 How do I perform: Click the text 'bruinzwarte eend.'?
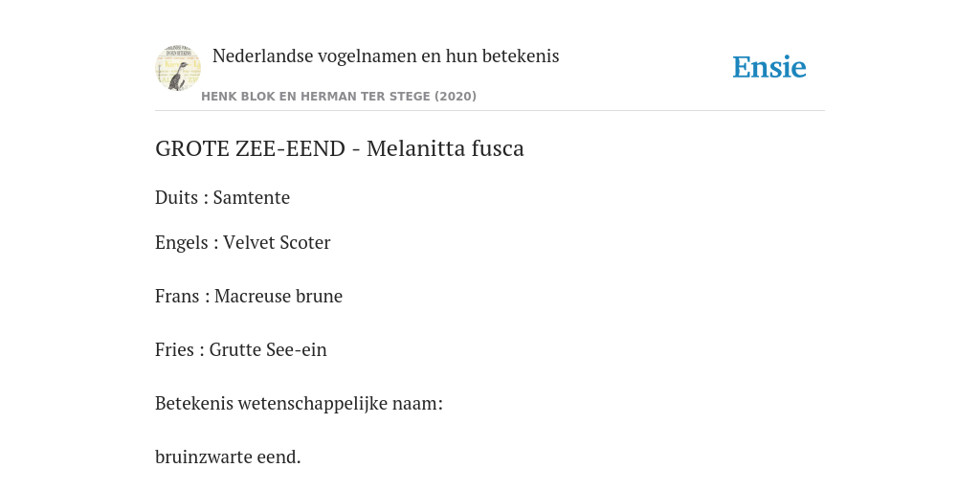(x=228, y=457)
